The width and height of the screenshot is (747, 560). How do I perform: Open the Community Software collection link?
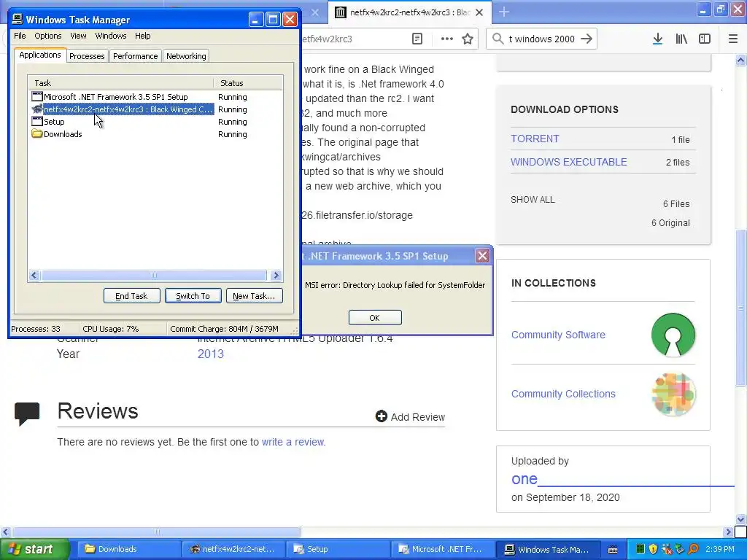click(x=558, y=335)
